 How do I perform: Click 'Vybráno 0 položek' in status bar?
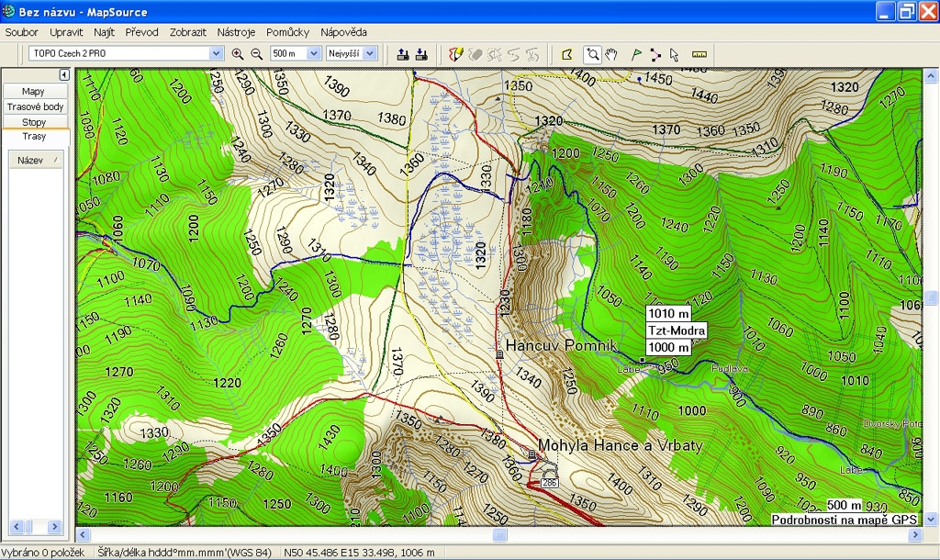42,553
